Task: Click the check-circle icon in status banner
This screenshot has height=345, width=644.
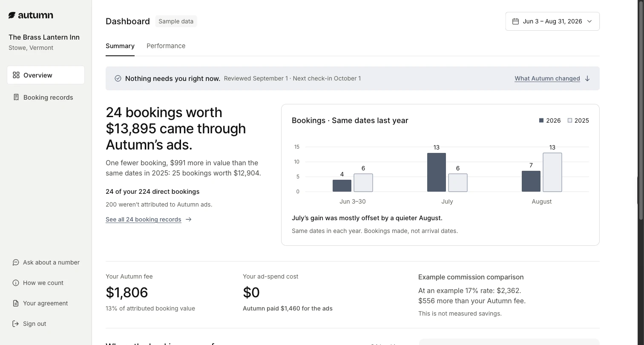Action: 118,78
